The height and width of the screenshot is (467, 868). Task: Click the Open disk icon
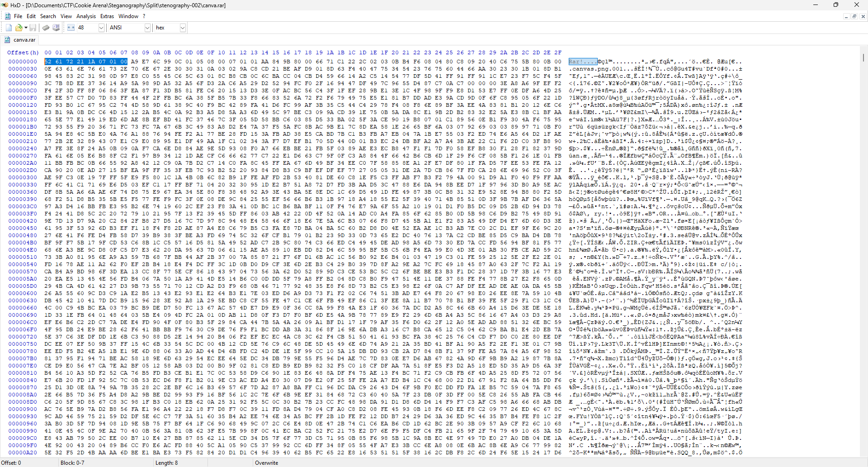pos(56,28)
